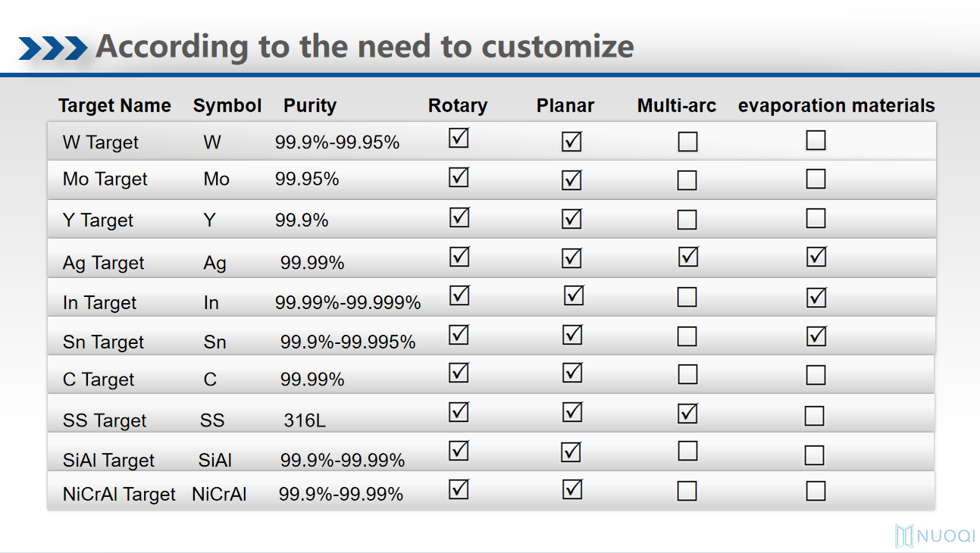Viewport: 980px width, 553px height.
Task: Check the Multi-arc box for Mo Target
Action: 687,180
